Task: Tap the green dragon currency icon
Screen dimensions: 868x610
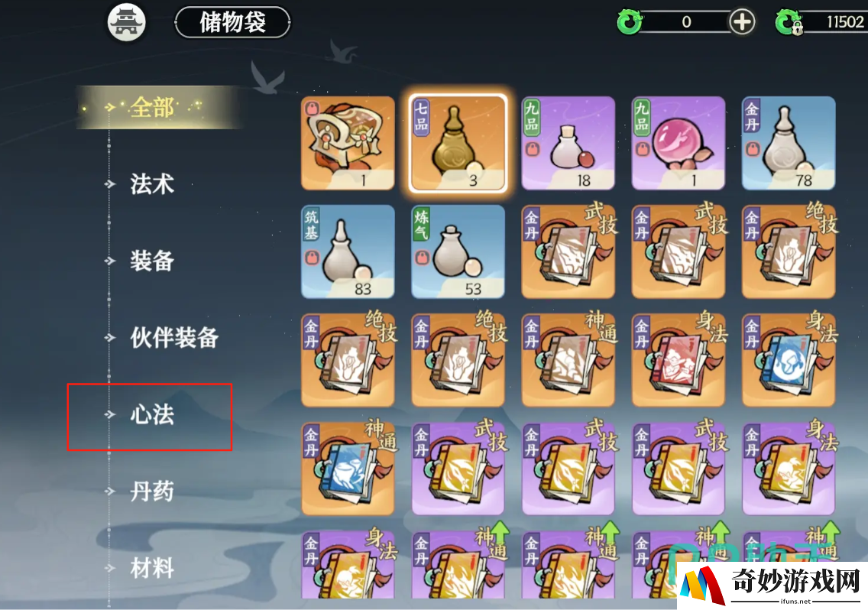Action: click(x=629, y=22)
